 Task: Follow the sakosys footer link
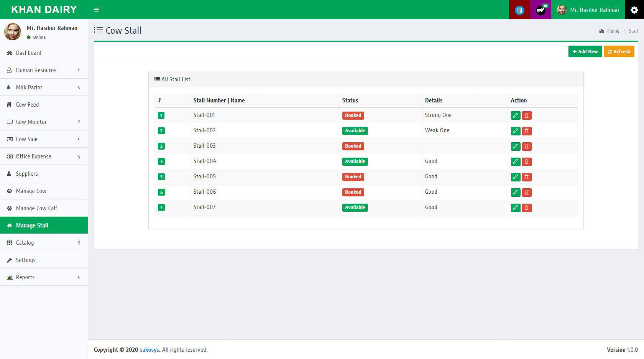click(x=149, y=350)
